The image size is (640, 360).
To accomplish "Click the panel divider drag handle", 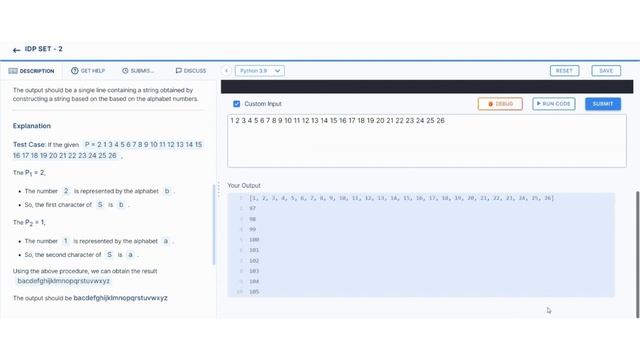I will pyautogui.click(x=219, y=189).
